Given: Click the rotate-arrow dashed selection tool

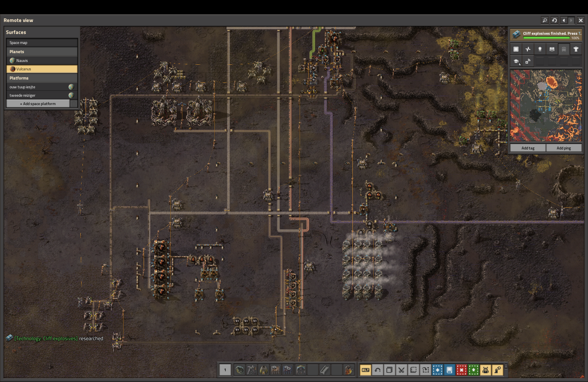Looking at the screenshot, I should 425,370.
